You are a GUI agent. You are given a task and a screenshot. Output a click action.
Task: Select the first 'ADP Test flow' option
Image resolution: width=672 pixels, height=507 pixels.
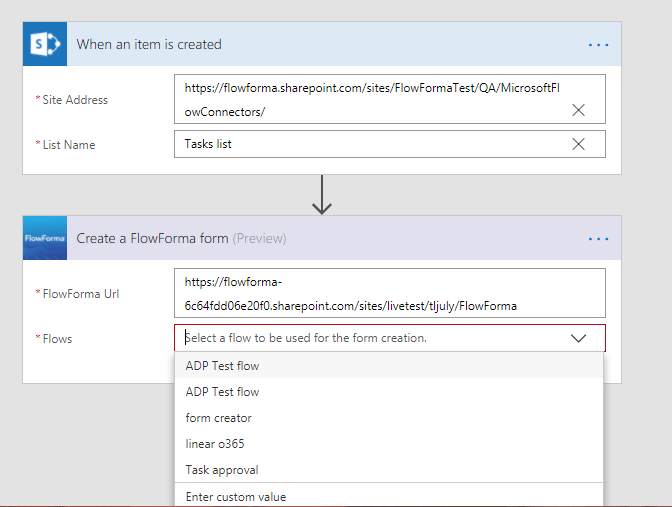coord(389,366)
